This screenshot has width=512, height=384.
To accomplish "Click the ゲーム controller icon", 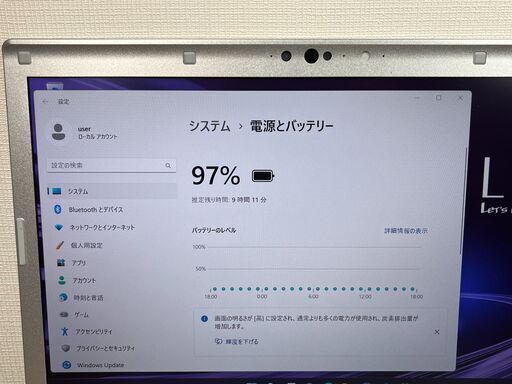I will coord(64,314).
